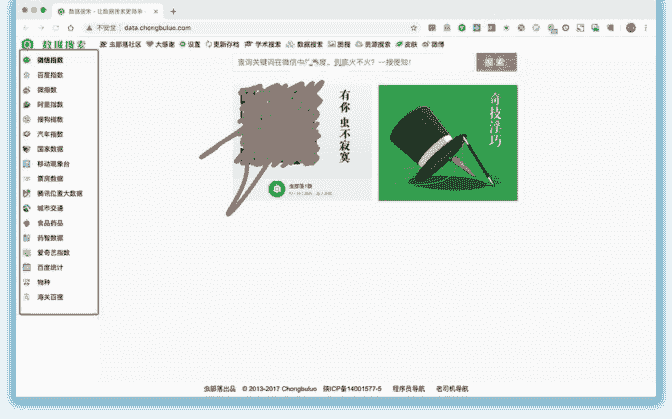Open the 票房数据 sidebar icon
The image size is (672, 419).
point(27,179)
